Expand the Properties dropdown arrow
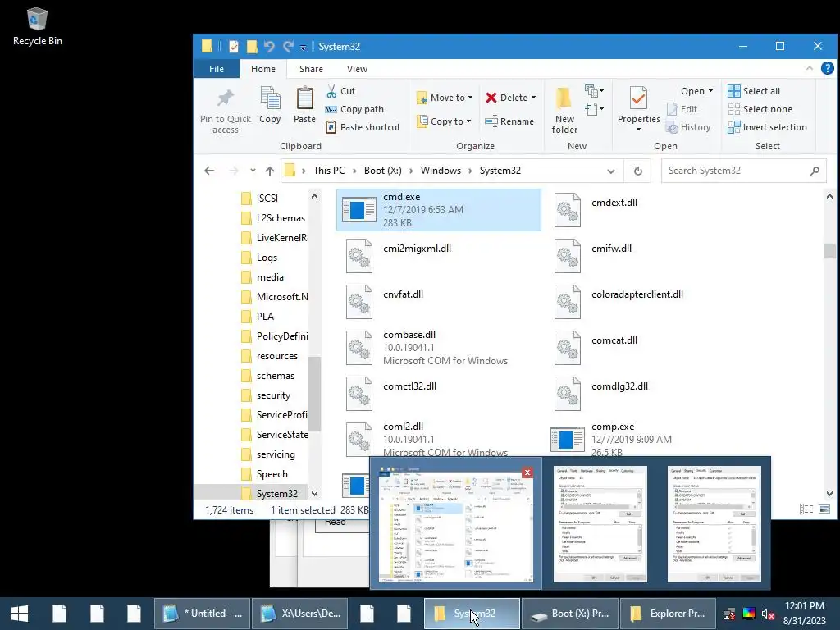Screen dimensions: 840x630 638,129
